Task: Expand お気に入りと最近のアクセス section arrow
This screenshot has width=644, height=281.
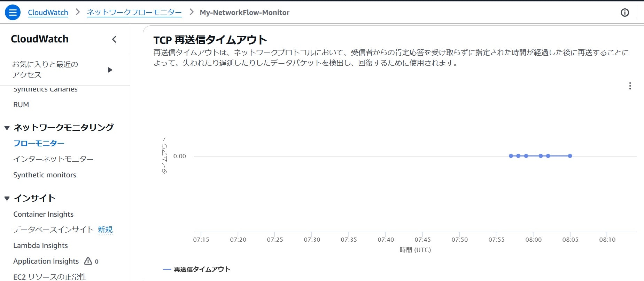Action: click(110, 70)
